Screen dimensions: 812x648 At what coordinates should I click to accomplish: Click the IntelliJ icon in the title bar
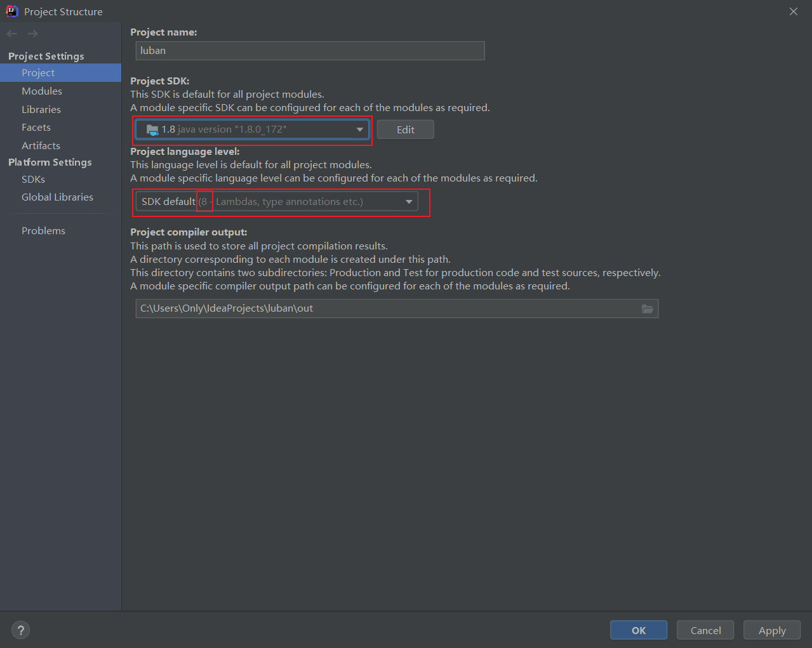(x=13, y=11)
